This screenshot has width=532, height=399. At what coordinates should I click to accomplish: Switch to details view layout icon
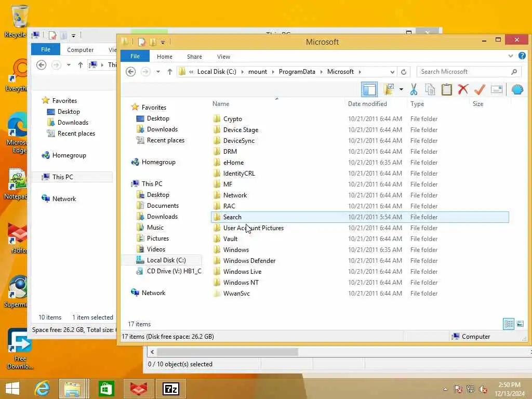[509, 324]
